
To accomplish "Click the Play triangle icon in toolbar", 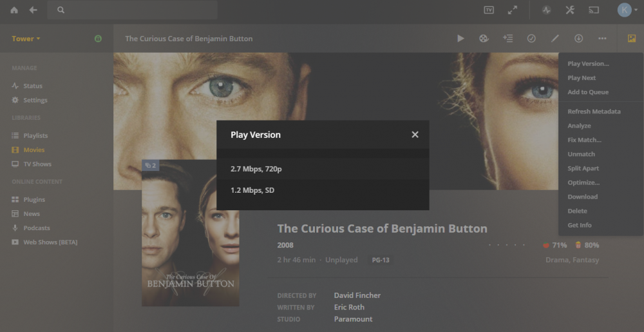I will click(460, 38).
